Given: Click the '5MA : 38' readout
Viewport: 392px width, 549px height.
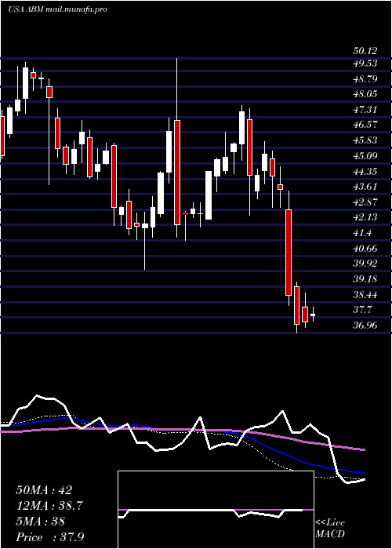Looking at the screenshot, I should click(x=40, y=522).
